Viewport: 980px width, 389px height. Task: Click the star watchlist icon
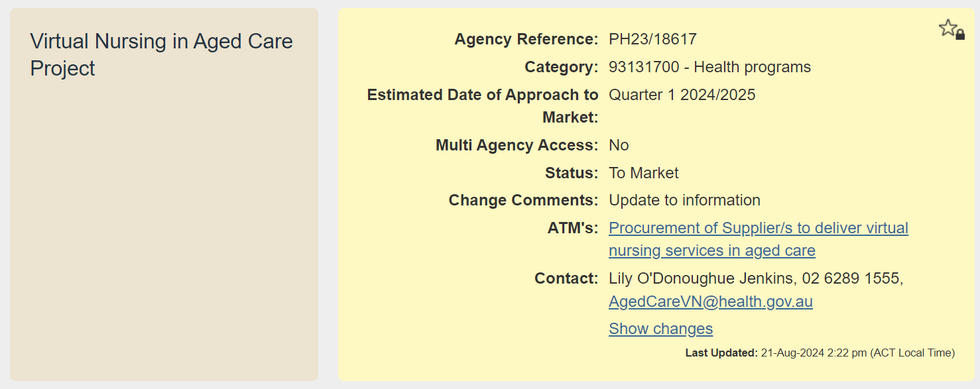948,28
